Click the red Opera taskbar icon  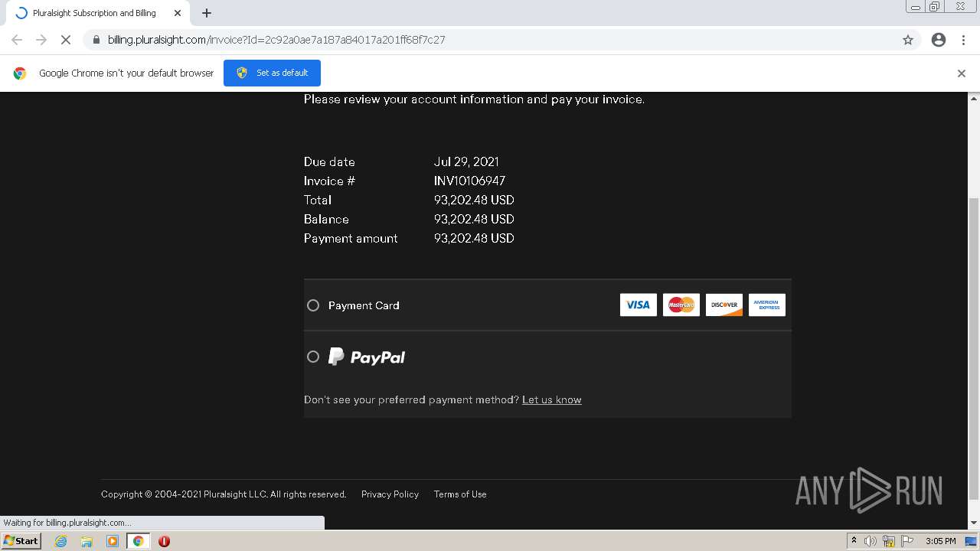pyautogui.click(x=164, y=541)
